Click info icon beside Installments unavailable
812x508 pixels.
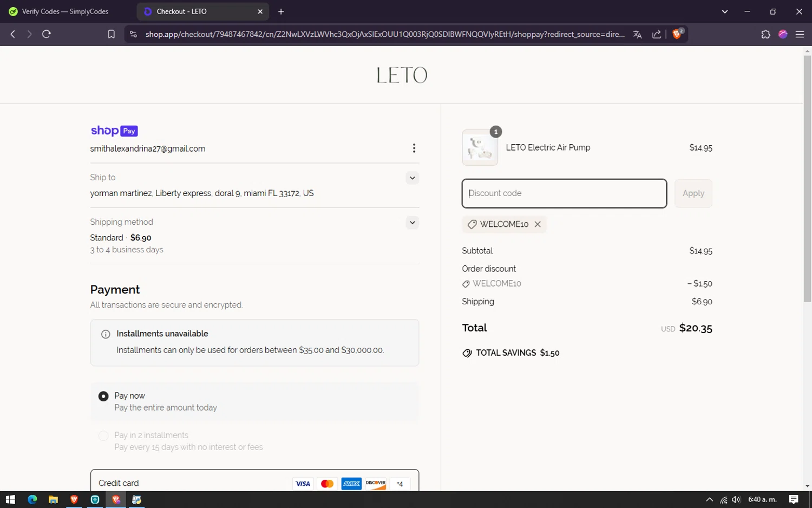[106, 334]
